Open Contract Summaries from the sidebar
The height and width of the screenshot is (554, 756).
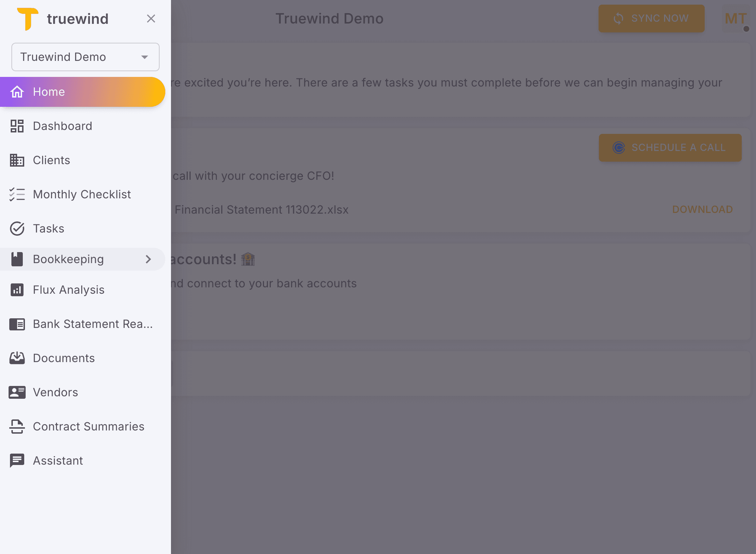pyautogui.click(x=88, y=426)
